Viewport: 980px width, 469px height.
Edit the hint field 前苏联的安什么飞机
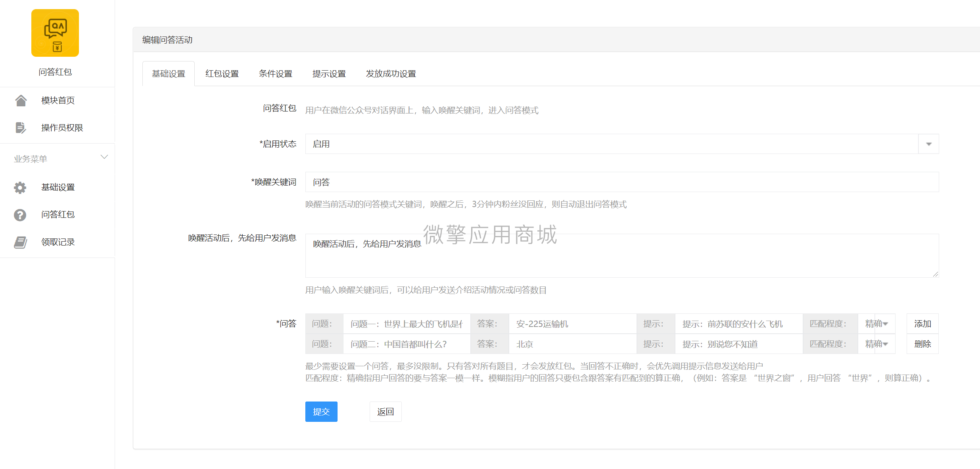click(x=739, y=324)
